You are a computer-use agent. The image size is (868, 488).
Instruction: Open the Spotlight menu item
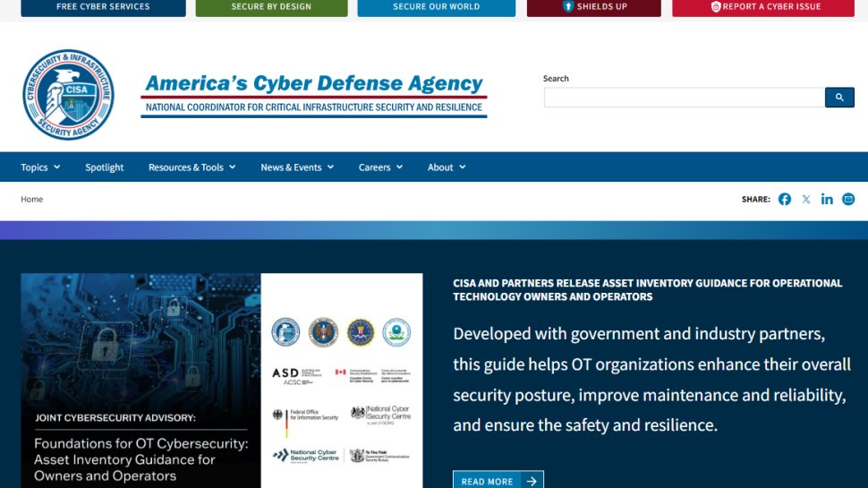[x=104, y=167]
